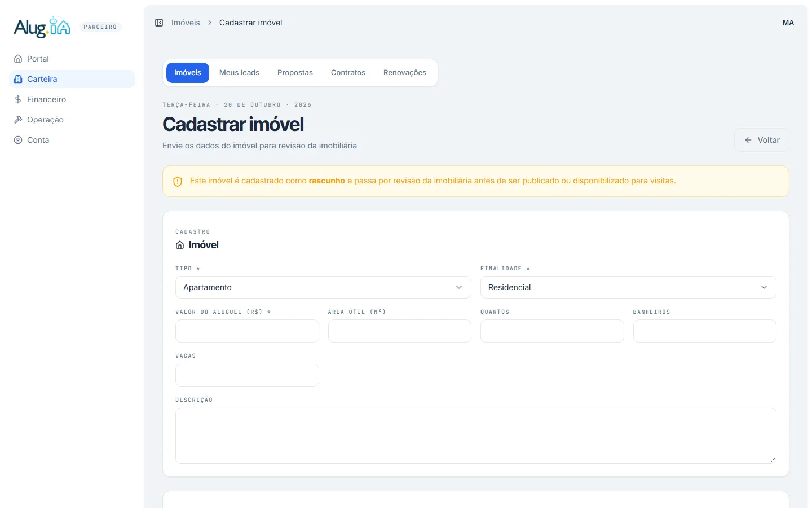Go to the Renovações tab
The height and width of the screenshot is (508, 812).
pos(405,73)
